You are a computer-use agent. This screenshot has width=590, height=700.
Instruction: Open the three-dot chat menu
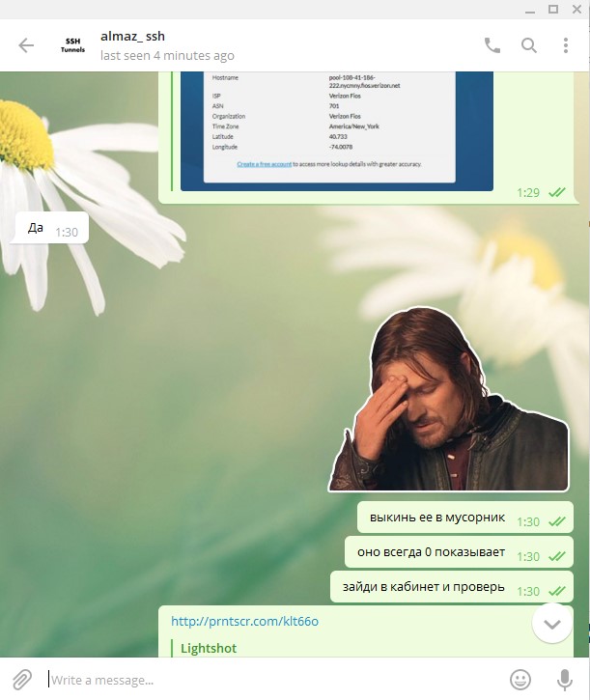[x=566, y=45]
